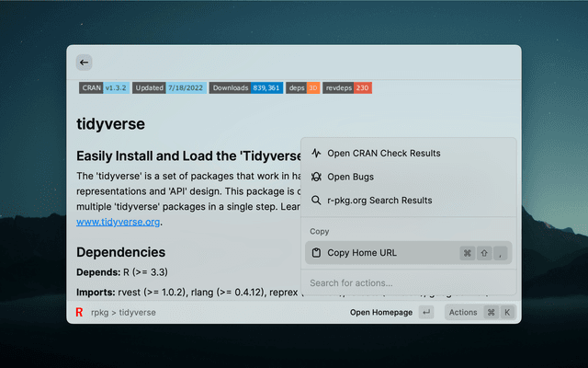Choose the Open Bugs action
Screen dimensions: 588x368
coord(351,177)
